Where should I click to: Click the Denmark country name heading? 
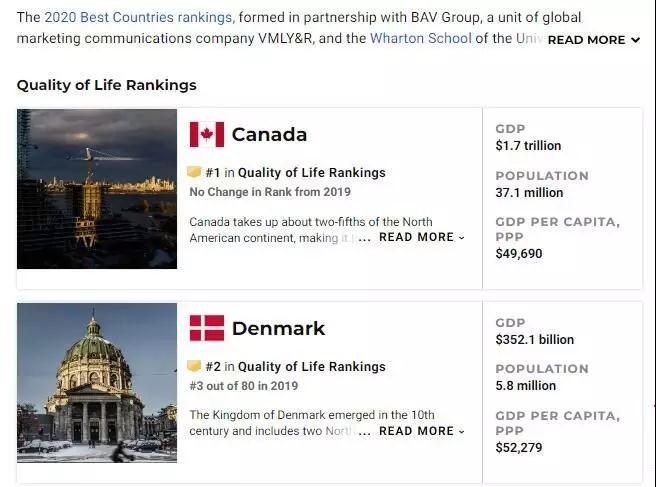click(278, 328)
